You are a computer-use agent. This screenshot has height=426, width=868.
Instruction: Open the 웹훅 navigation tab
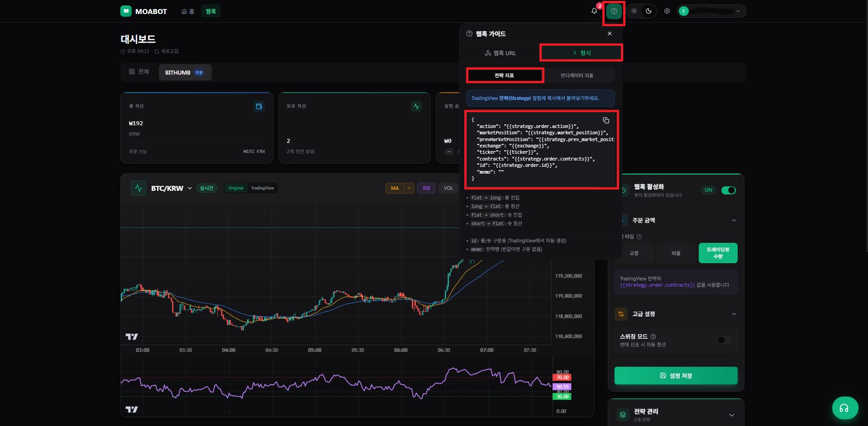(x=211, y=11)
